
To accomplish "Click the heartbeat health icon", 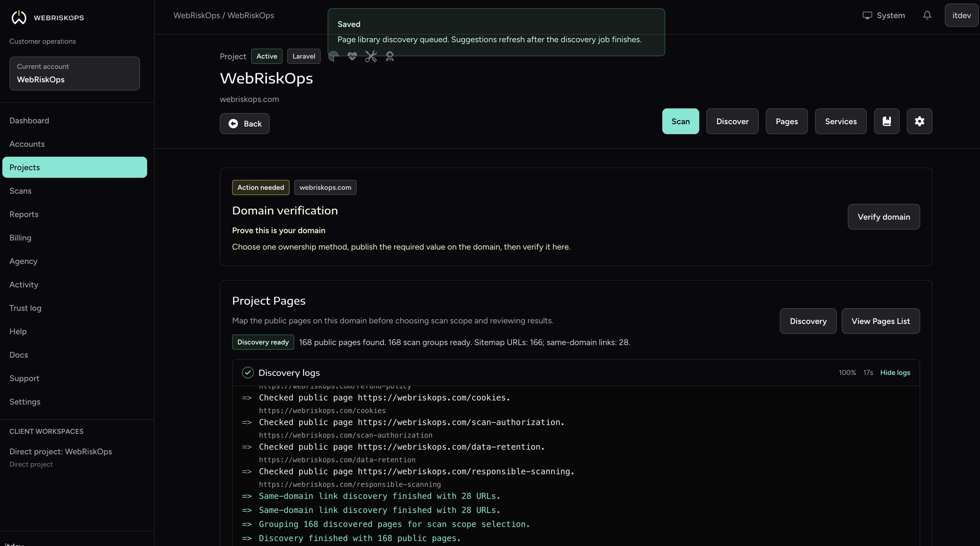I will 352,56.
